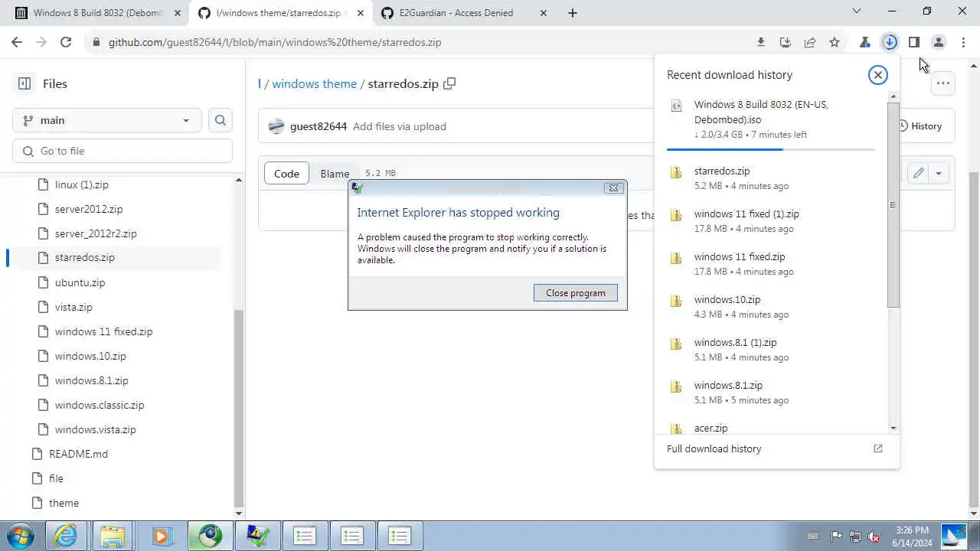Focus the Go to file input
Viewport: 980px width, 551px height.
122,151
